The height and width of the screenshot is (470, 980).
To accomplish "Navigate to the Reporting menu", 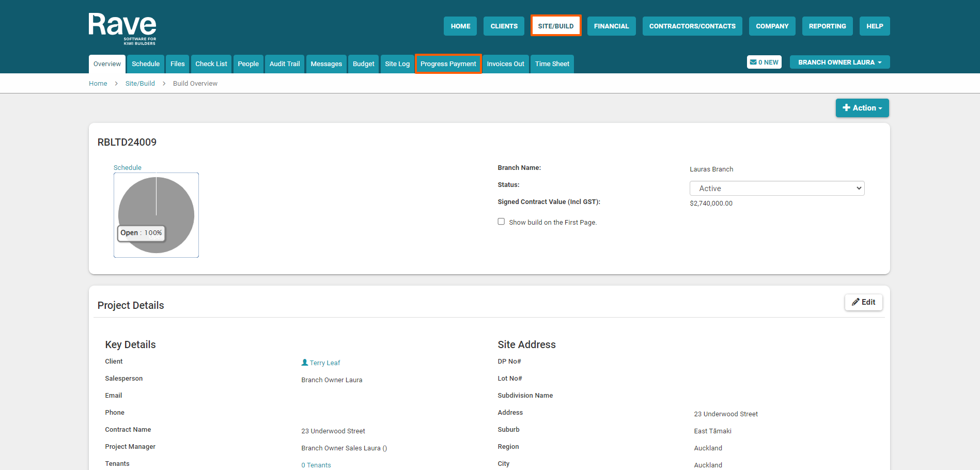I will pyautogui.click(x=827, y=26).
